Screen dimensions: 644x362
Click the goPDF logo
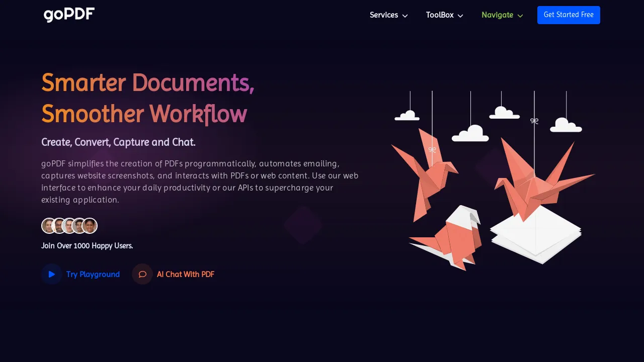[68, 15]
